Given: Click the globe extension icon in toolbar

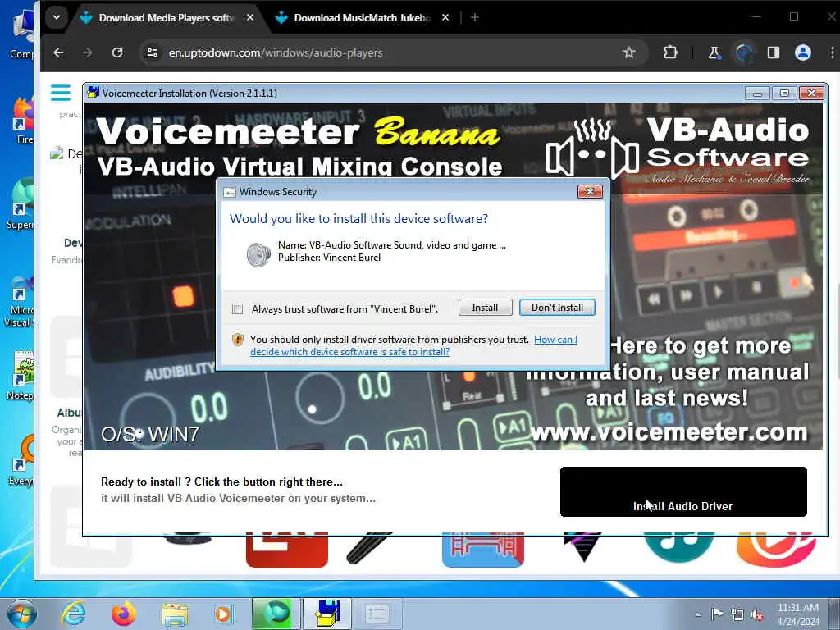Looking at the screenshot, I should click(744, 52).
